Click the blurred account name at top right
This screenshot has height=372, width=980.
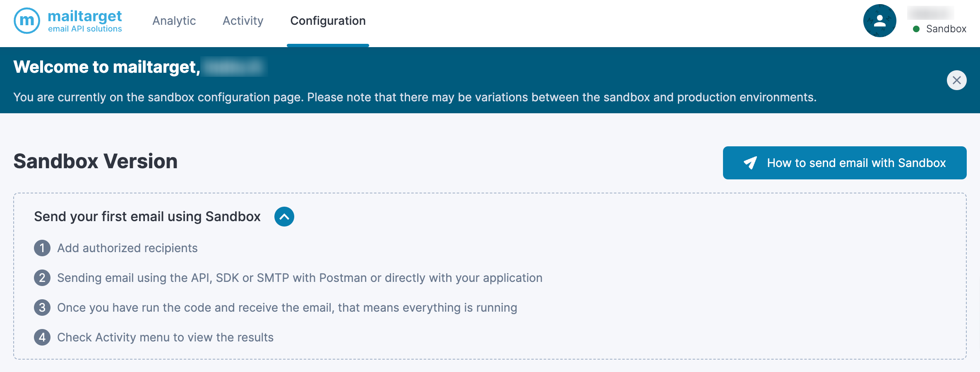click(x=930, y=13)
